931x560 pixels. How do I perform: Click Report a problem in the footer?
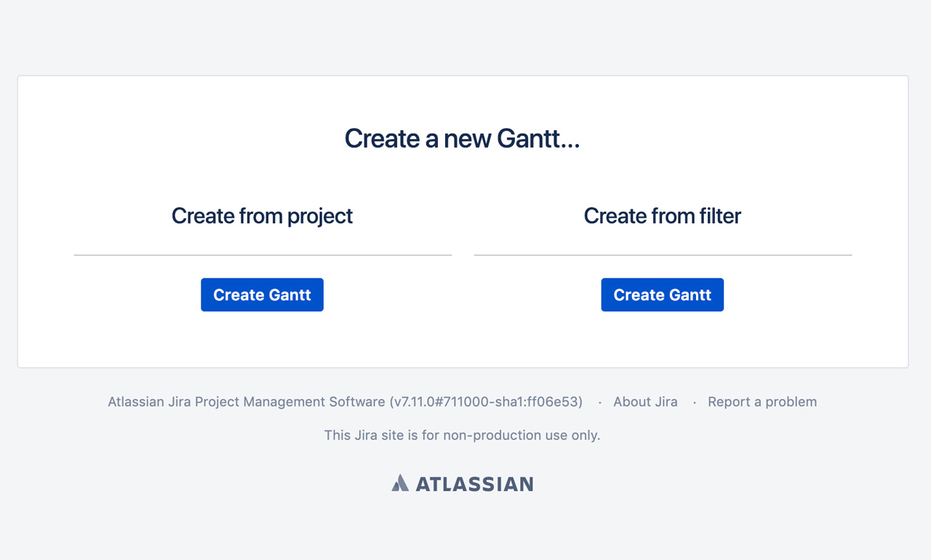[762, 401]
